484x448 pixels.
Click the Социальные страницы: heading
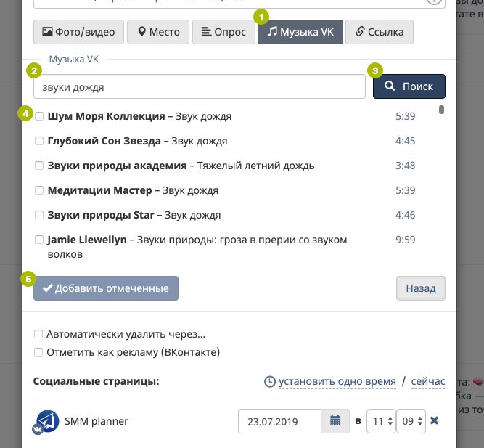[96, 381]
